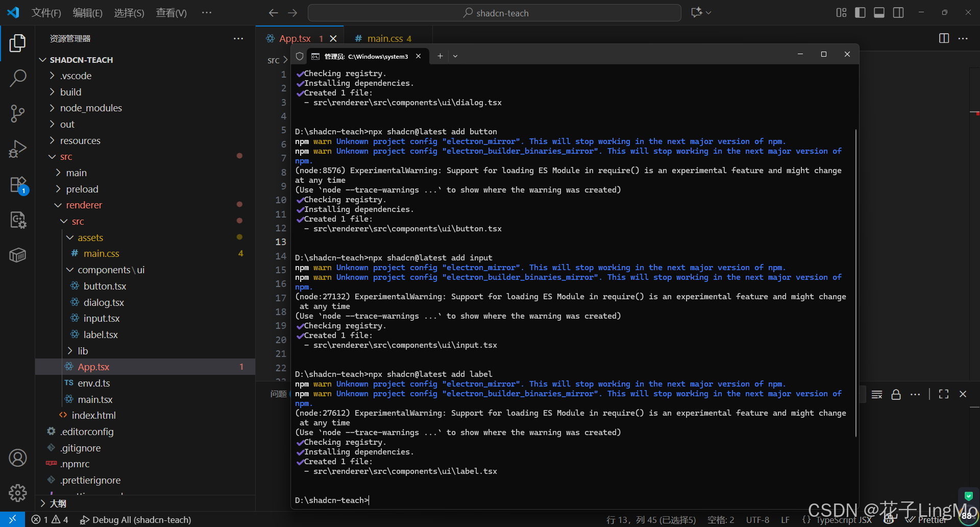Expand the 大纲 outline section
980x527 pixels.
(145, 504)
